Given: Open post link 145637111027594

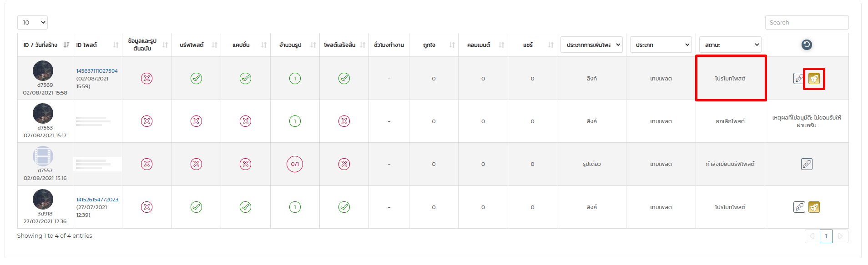Looking at the screenshot, I should coord(97,71).
